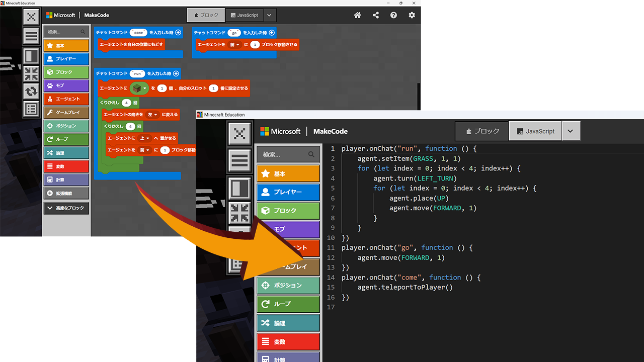Switch to ブロック tab in blocks window
This screenshot has width=644, height=362.
(206, 15)
